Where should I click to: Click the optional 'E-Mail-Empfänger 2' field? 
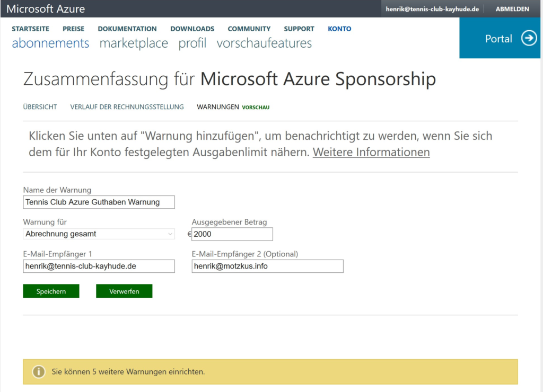coord(267,266)
